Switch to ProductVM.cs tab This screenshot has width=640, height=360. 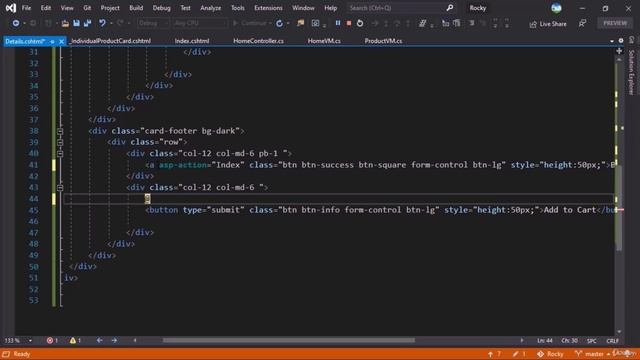[x=383, y=41]
